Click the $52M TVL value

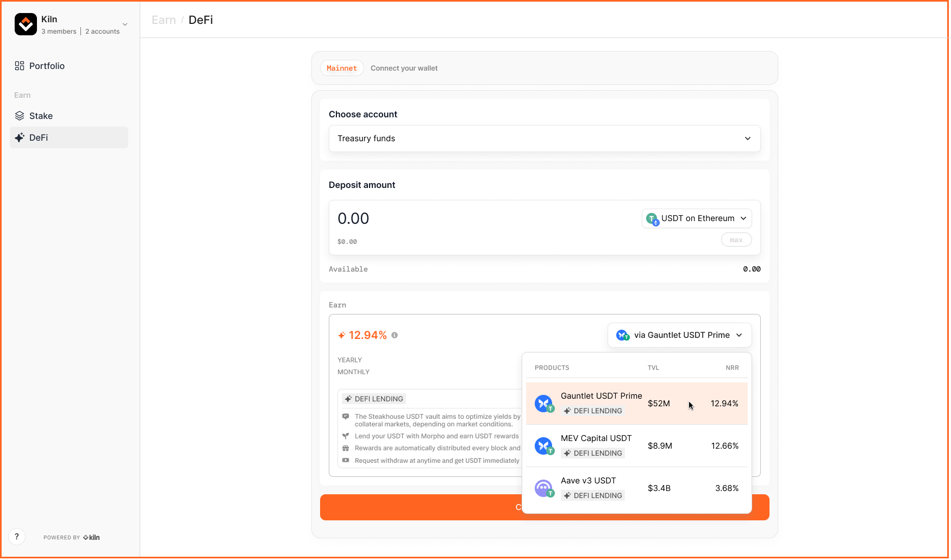[659, 404]
